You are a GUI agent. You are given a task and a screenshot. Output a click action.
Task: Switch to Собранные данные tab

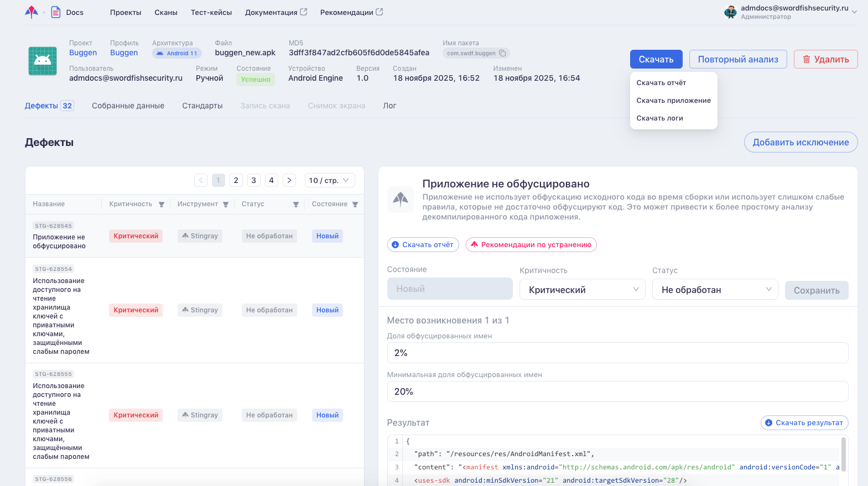(x=128, y=106)
